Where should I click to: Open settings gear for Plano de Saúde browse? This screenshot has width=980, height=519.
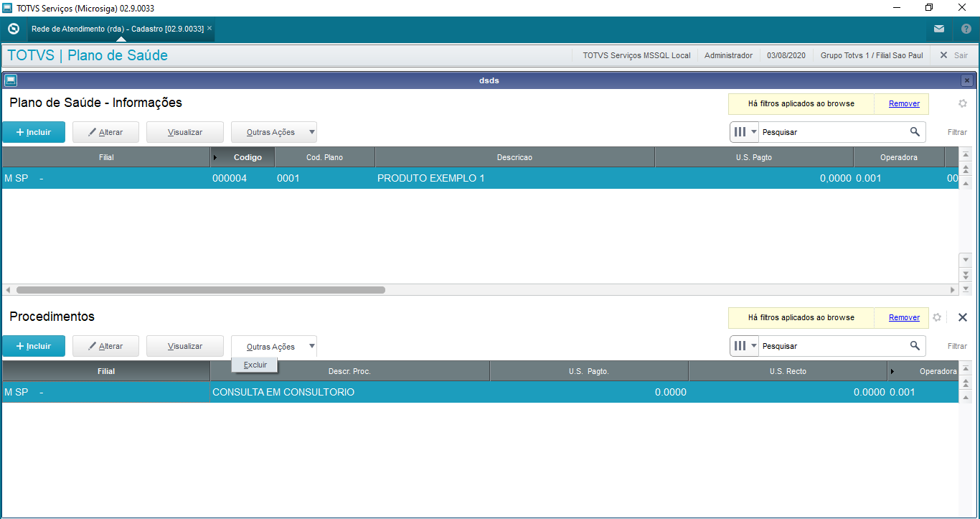point(963,103)
